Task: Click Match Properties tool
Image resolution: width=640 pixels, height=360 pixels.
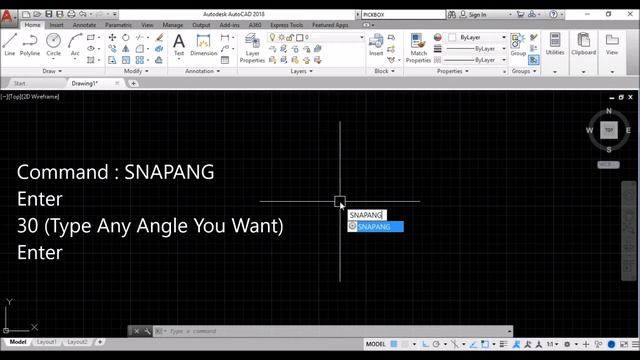Action: click(x=418, y=48)
